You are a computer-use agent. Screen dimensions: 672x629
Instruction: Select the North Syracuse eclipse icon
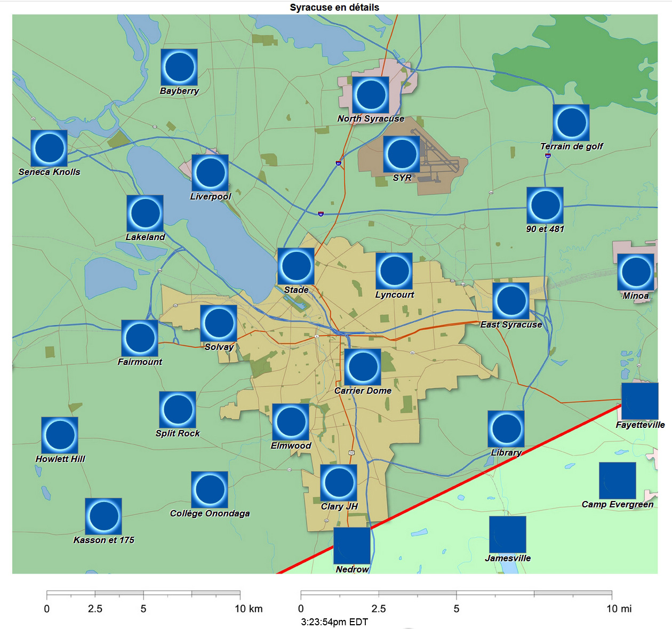pyautogui.click(x=371, y=95)
